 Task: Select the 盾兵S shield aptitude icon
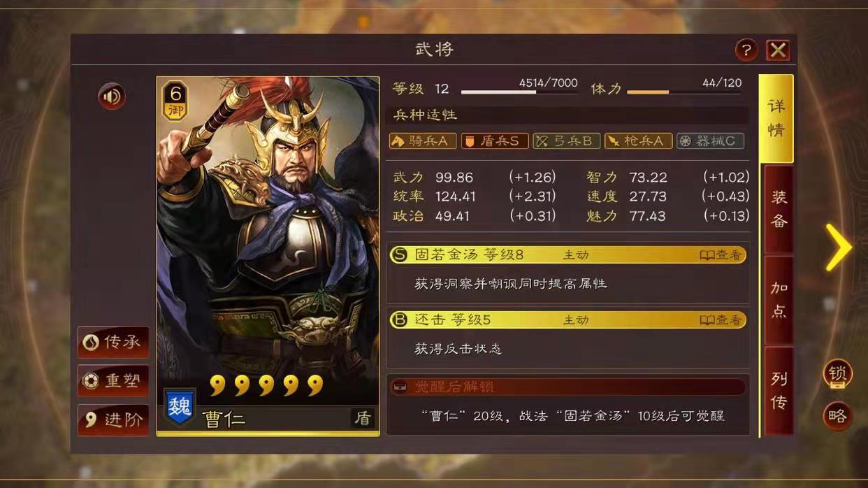tap(495, 141)
